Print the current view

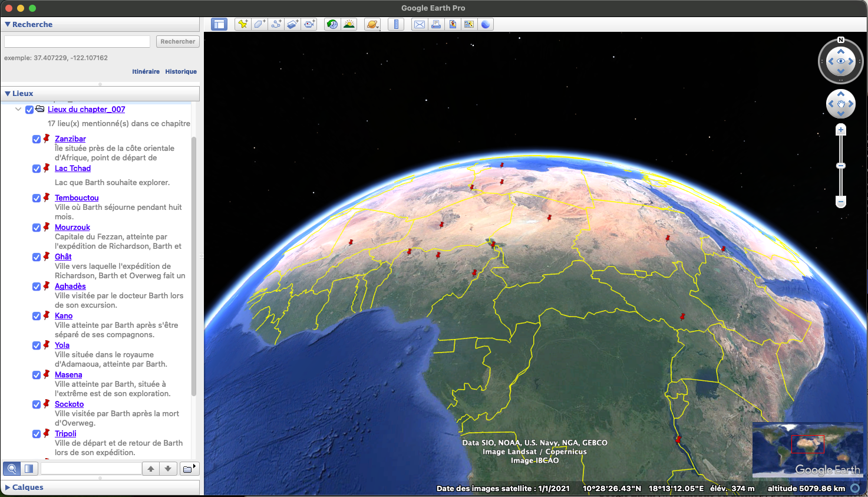tap(436, 24)
